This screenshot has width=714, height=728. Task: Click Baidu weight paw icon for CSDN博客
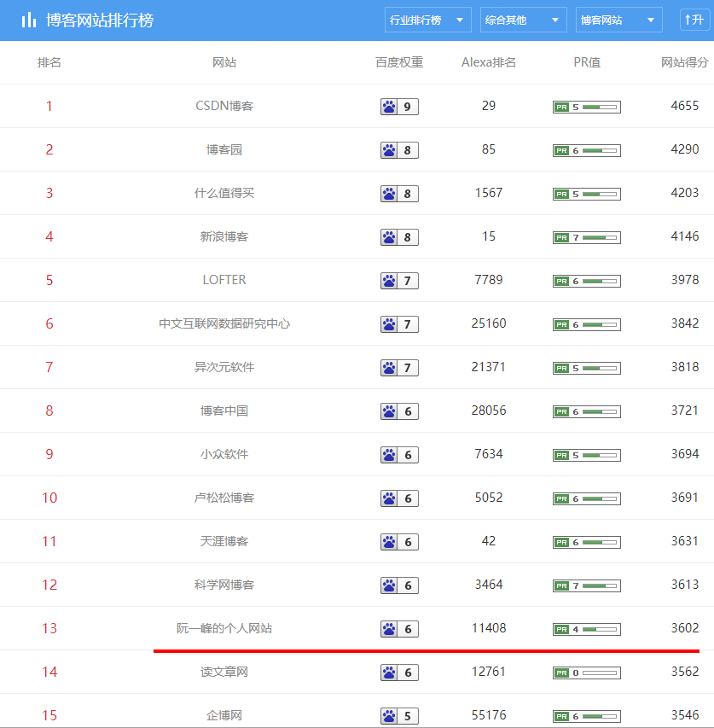389,107
